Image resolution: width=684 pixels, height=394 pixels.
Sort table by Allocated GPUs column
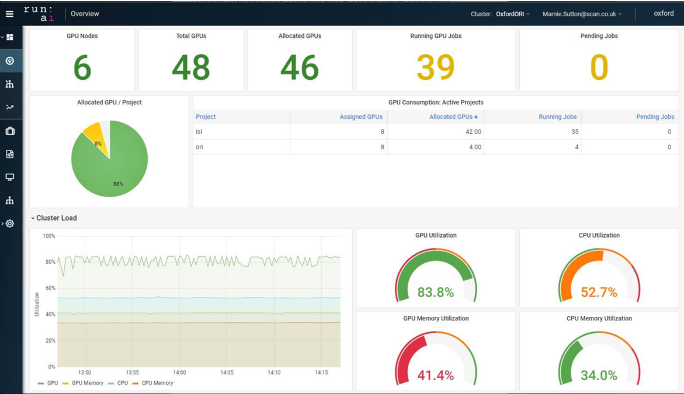pyautogui.click(x=453, y=117)
